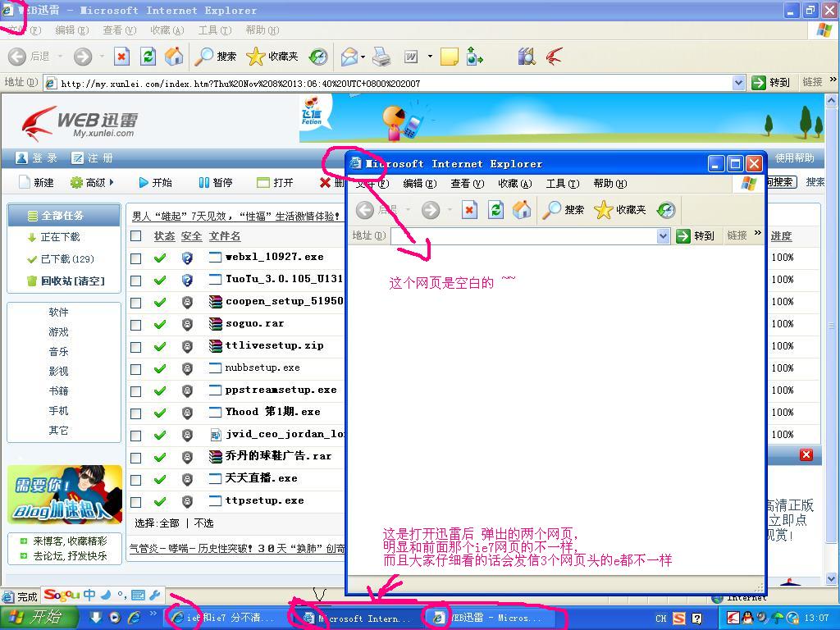The image size is (840, 630).
Task: Check the coopen_setup row checkbox
Action: (136, 303)
